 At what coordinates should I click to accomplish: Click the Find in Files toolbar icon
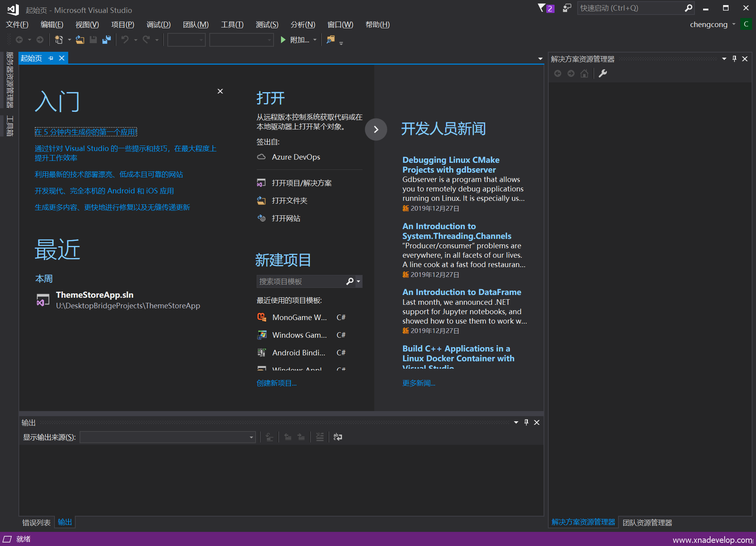331,40
